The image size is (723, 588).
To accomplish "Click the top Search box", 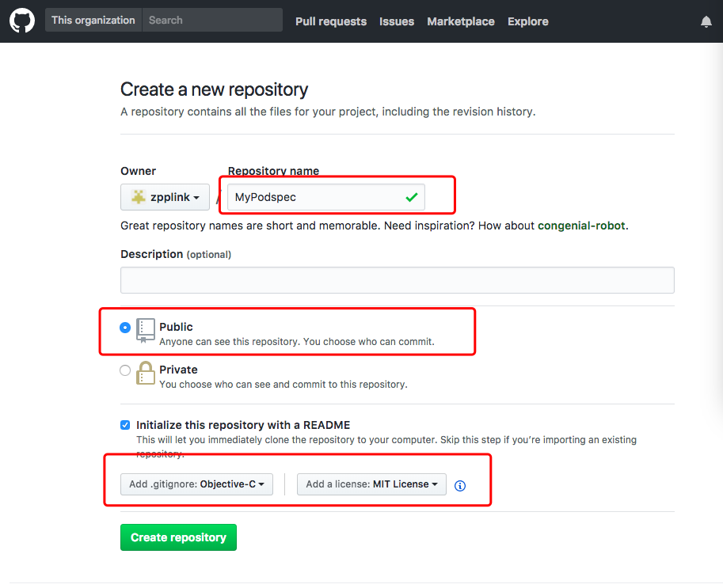I will click(212, 21).
